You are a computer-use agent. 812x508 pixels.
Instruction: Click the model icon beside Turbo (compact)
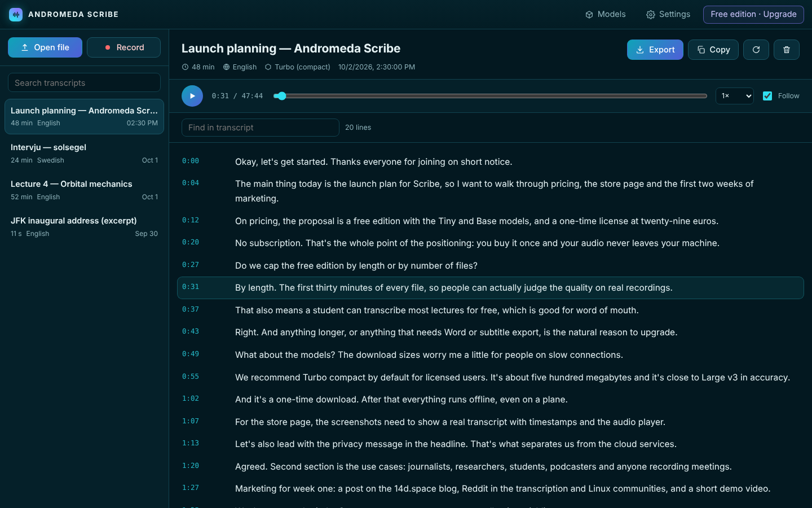[x=268, y=67]
